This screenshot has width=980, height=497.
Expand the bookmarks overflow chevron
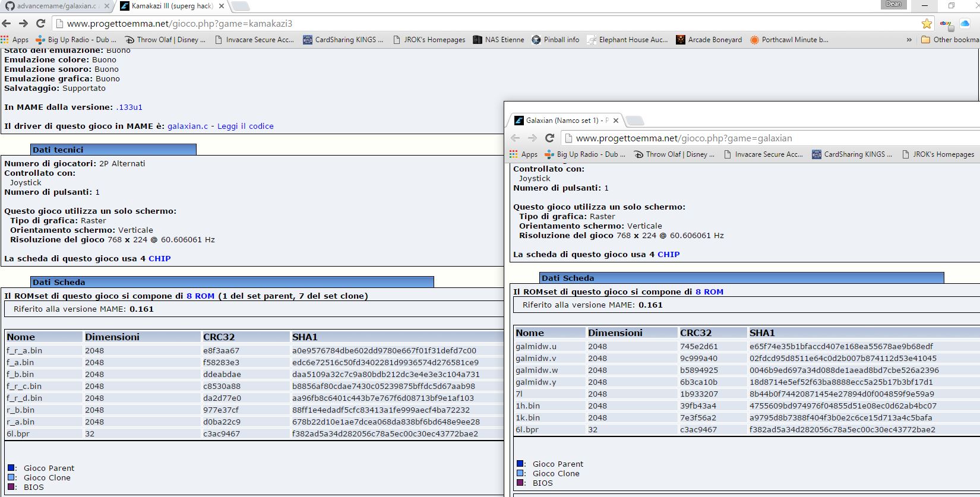click(x=909, y=40)
